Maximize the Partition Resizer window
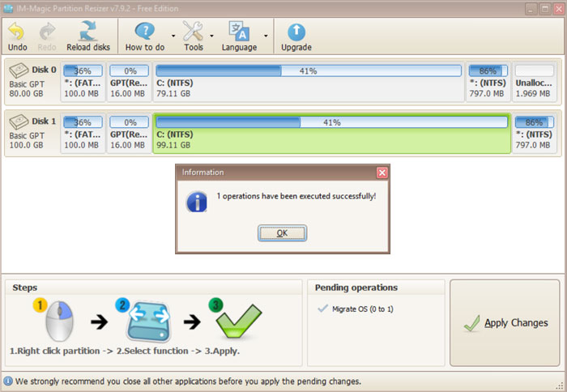The width and height of the screenshot is (567, 392). [545, 9]
